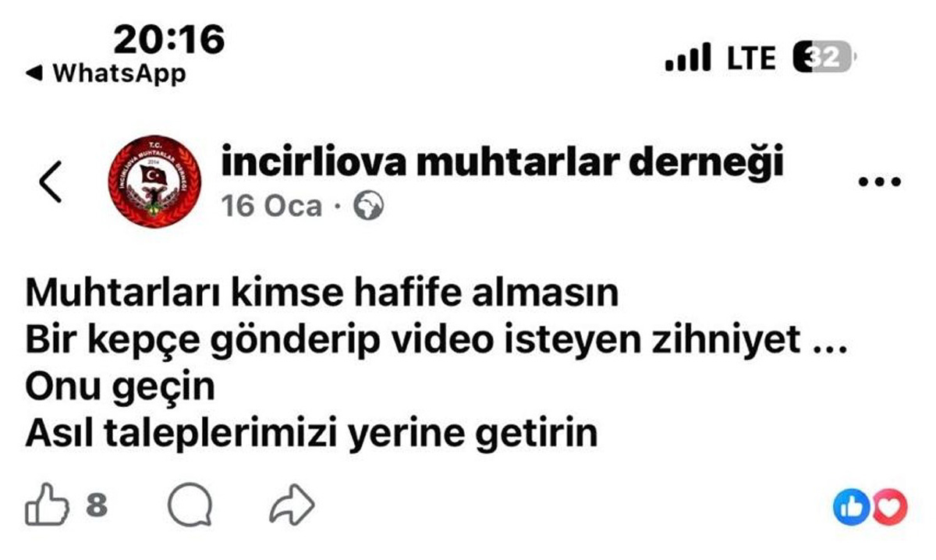Viewport: 936px width, 560px height.
Task: Open the incirliova muhtarlar derneği page name
Action: (x=502, y=163)
